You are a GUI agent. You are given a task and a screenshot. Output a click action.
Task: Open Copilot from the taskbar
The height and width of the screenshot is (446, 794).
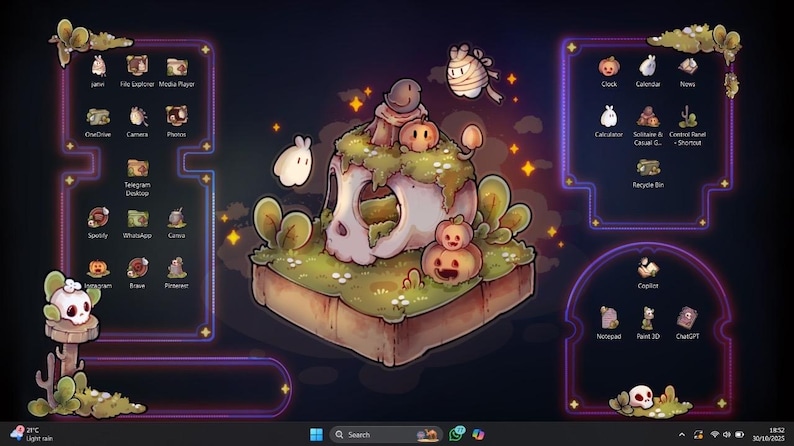(478, 434)
